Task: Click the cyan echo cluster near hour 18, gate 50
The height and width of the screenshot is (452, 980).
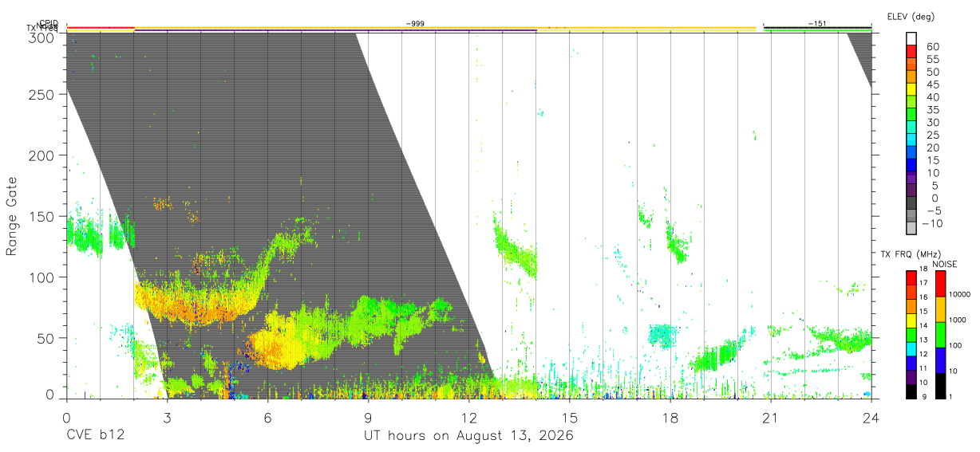Action: [661, 336]
